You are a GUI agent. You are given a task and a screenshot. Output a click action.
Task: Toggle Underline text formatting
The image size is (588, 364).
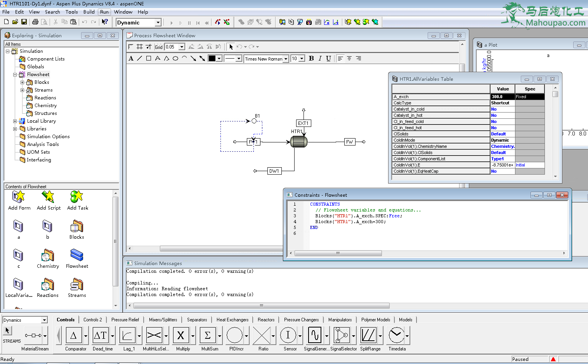(x=329, y=59)
